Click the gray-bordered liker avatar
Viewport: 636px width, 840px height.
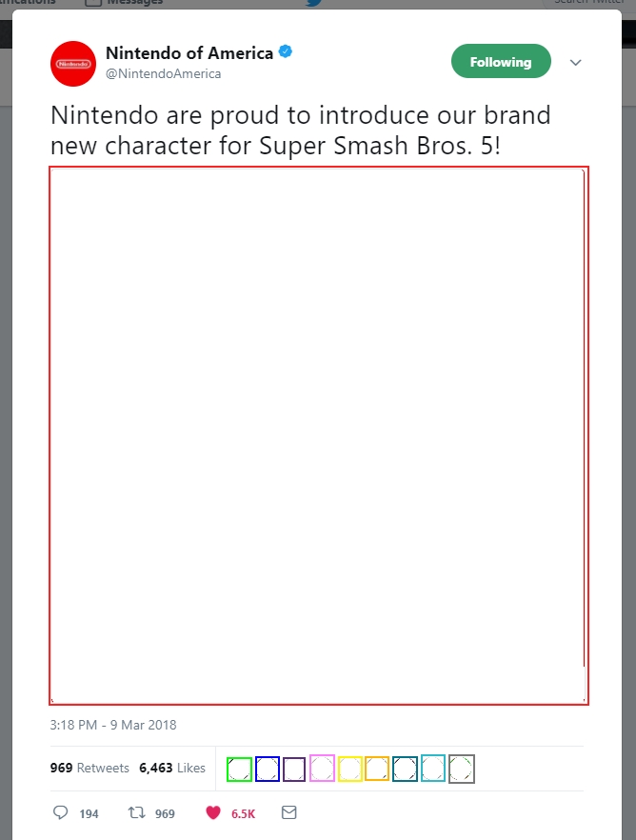pos(462,770)
